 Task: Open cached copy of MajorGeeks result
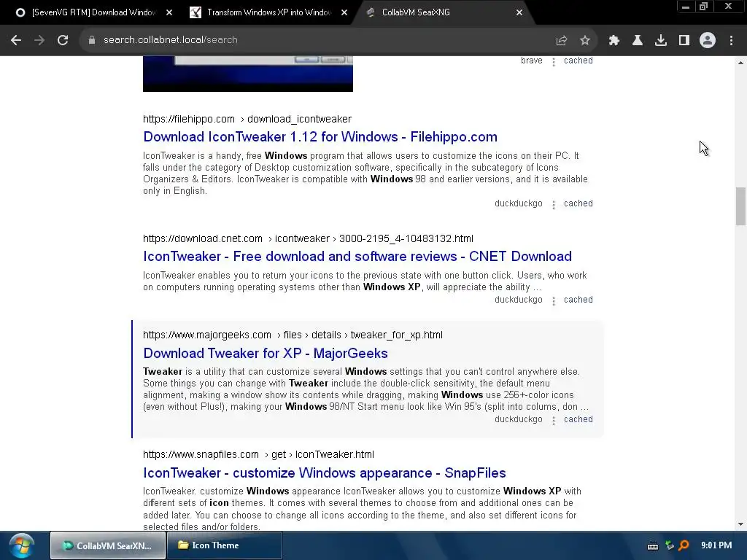578,419
